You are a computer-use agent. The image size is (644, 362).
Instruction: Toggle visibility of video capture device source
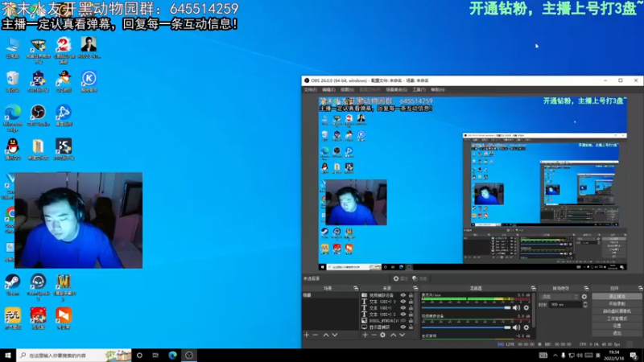tap(403, 295)
